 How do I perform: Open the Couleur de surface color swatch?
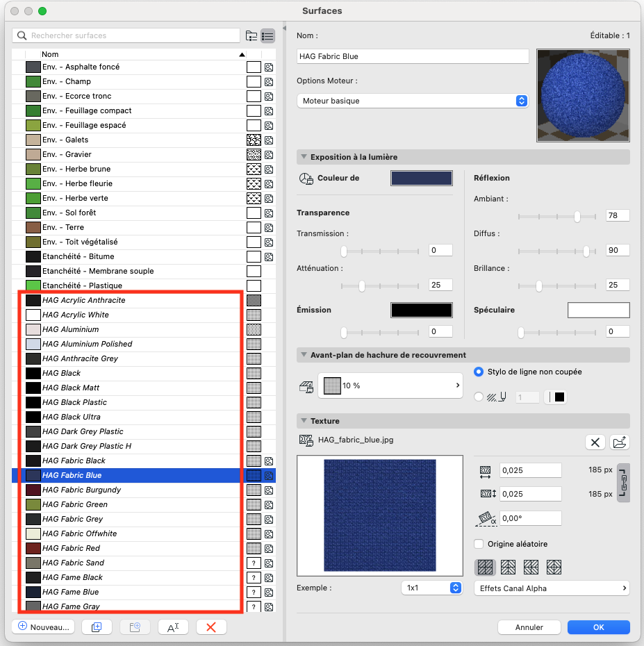(x=422, y=178)
